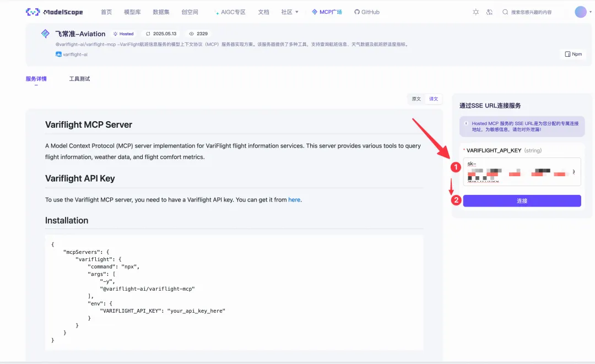The width and height of the screenshot is (595, 364).
Task: Click the Variflight API Key heading
Action: coord(80,178)
